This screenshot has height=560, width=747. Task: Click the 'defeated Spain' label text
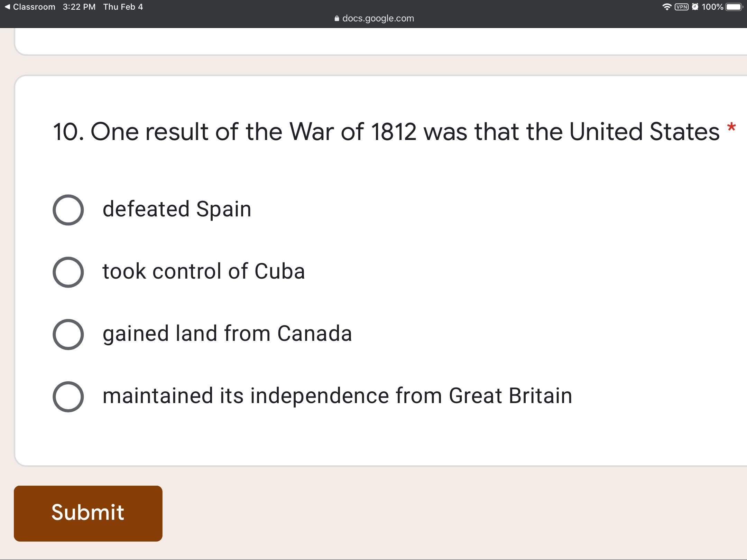[177, 209]
